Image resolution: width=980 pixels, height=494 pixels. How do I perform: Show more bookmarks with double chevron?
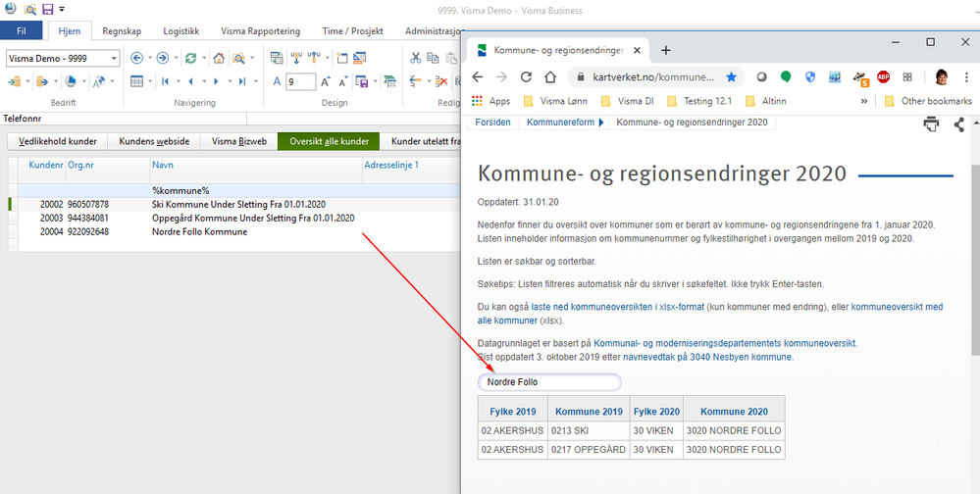(x=863, y=101)
